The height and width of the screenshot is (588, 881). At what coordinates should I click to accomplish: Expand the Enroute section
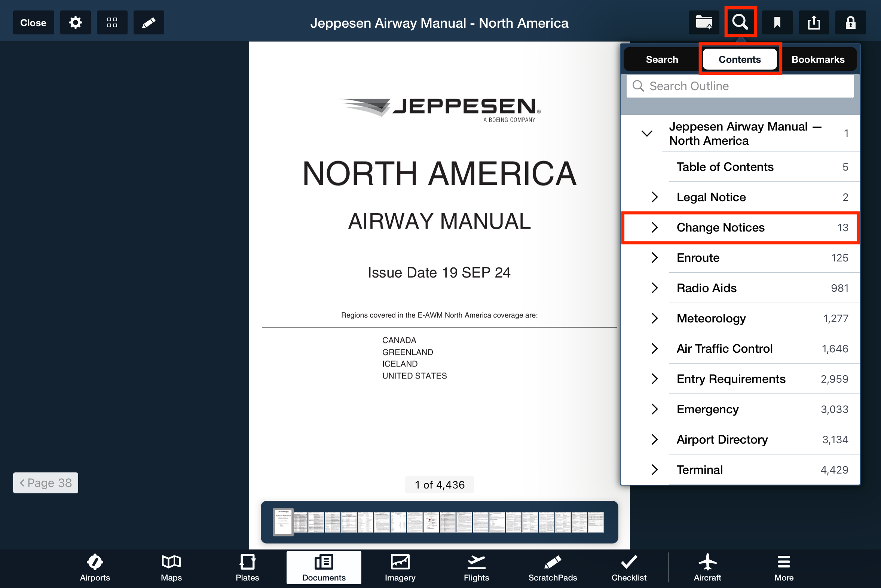[654, 258]
